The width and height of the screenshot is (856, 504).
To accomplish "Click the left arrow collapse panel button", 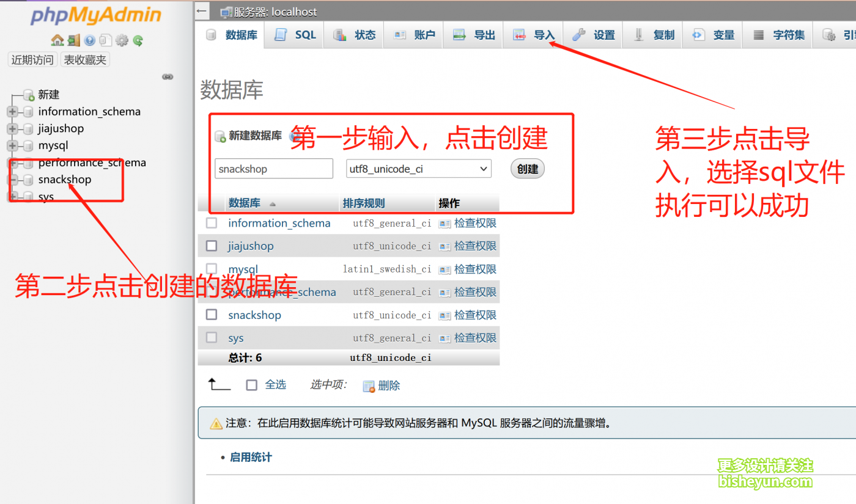I will 202,11.
